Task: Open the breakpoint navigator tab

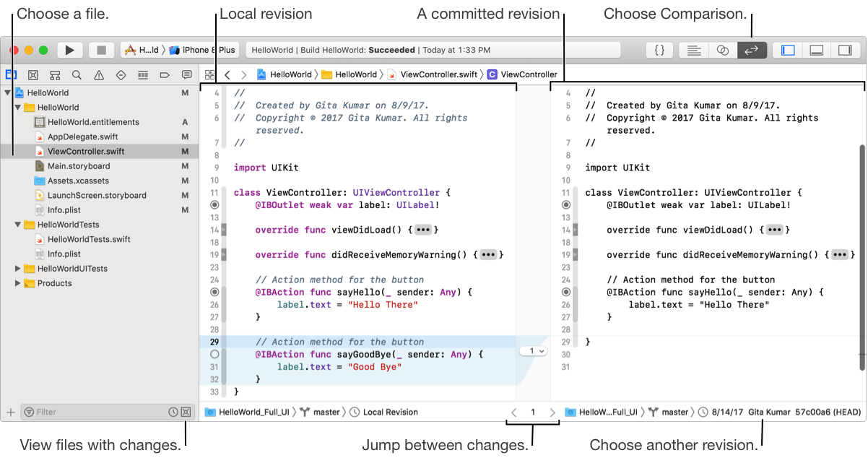Action: 165,74
